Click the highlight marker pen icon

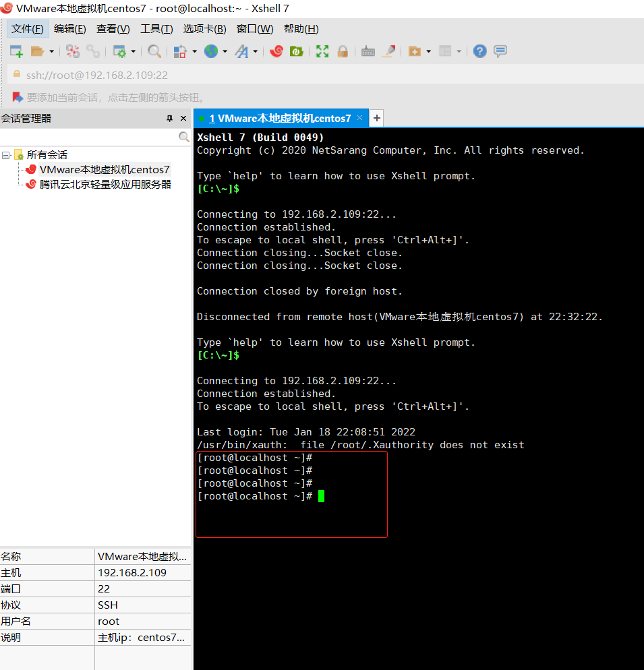point(388,51)
